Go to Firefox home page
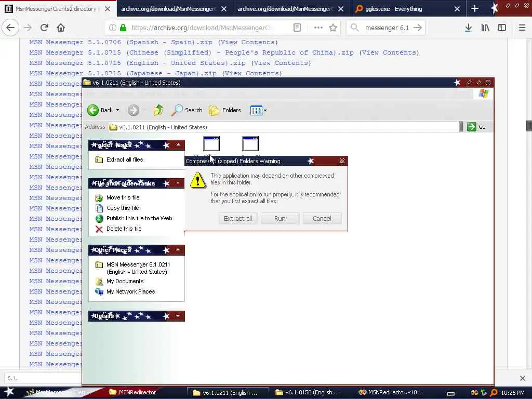 click(61, 28)
